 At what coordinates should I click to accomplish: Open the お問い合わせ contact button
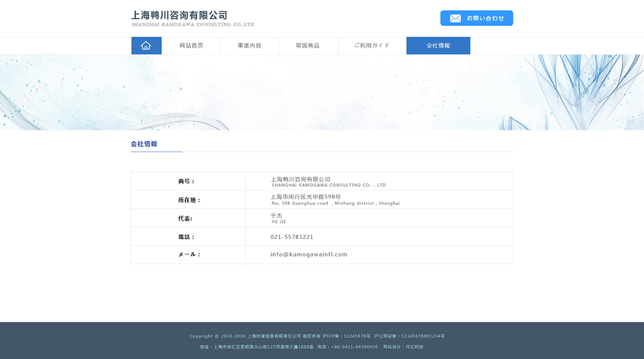coord(485,18)
